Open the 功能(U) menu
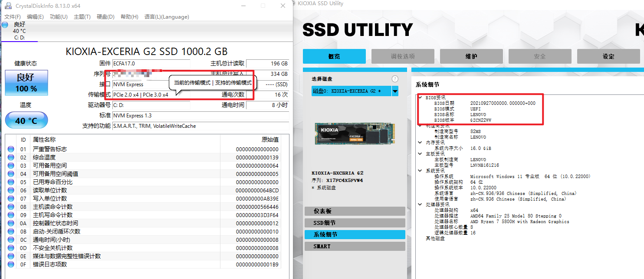This screenshot has height=279, width=644. [x=59, y=17]
